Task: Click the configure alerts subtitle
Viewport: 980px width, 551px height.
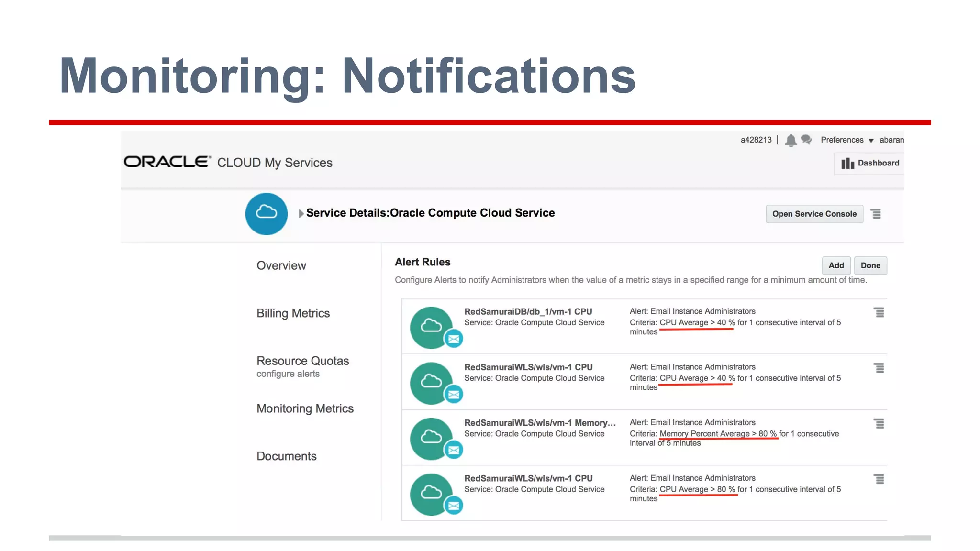Action: pos(288,374)
